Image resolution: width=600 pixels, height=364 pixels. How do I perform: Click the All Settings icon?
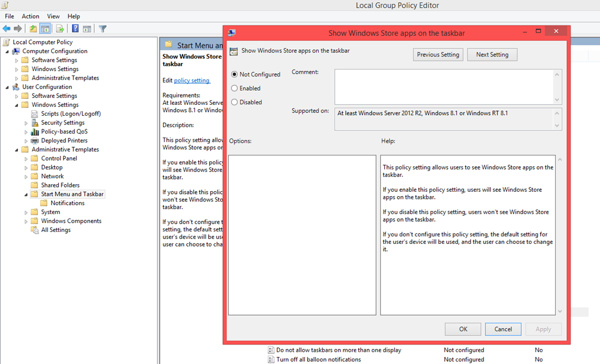click(x=34, y=230)
